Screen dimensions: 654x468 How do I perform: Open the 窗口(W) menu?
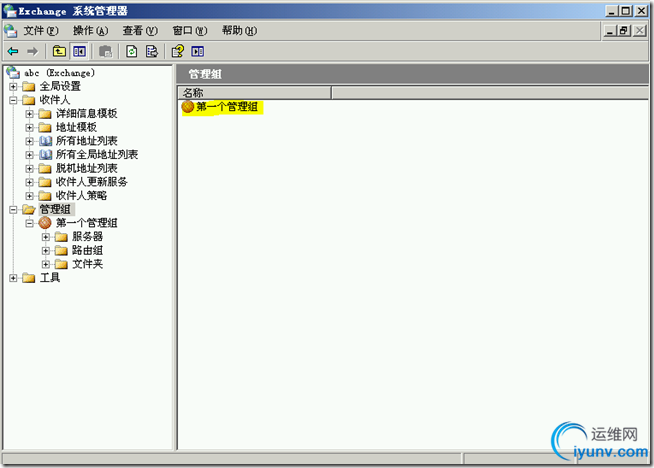[x=190, y=30]
